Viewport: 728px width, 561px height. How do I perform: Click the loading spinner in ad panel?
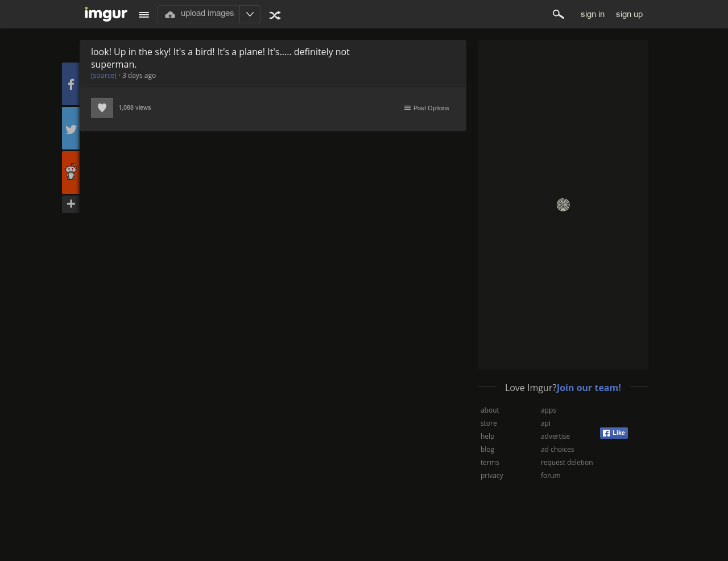pyautogui.click(x=563, y=205)
